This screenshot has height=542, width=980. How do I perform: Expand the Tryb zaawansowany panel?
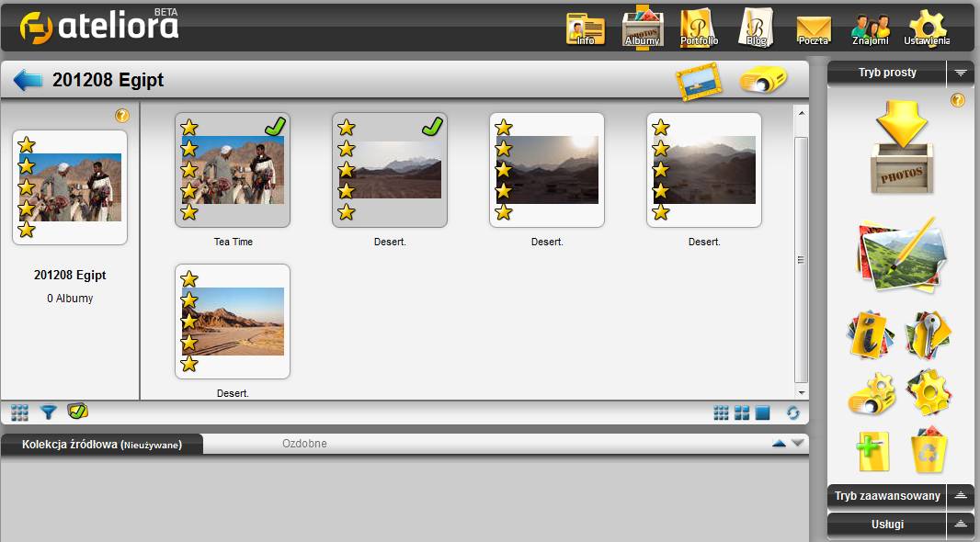[961, 495]
